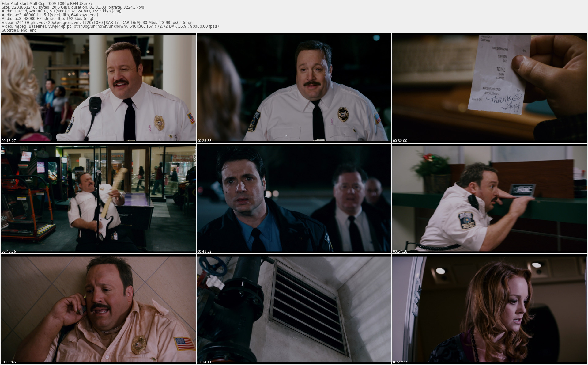Click the 01:22:37 timestamp label

pyautogui.click(x=400, y=362)
